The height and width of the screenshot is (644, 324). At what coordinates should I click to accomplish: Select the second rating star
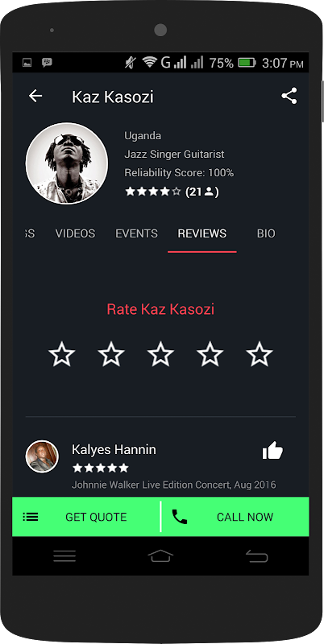(111, 354)
